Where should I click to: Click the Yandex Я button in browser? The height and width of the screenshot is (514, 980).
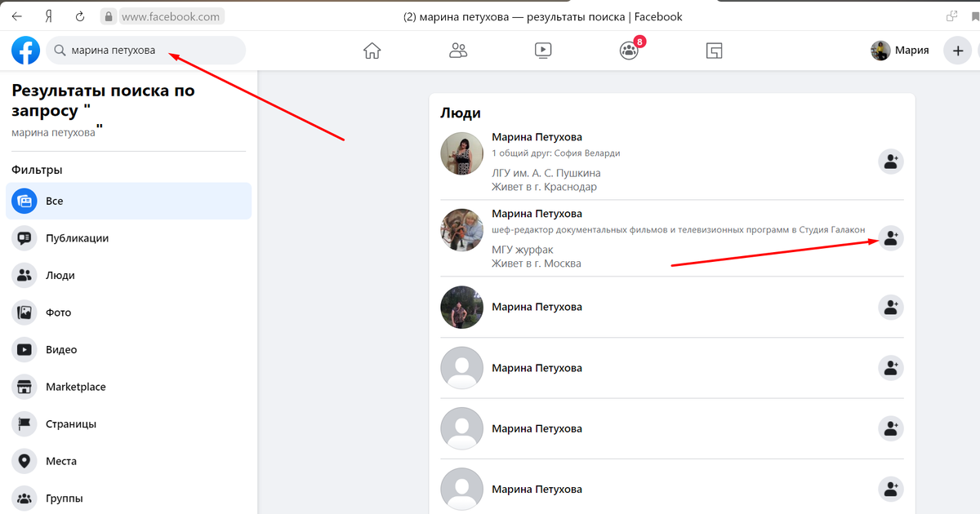(48, 16)
